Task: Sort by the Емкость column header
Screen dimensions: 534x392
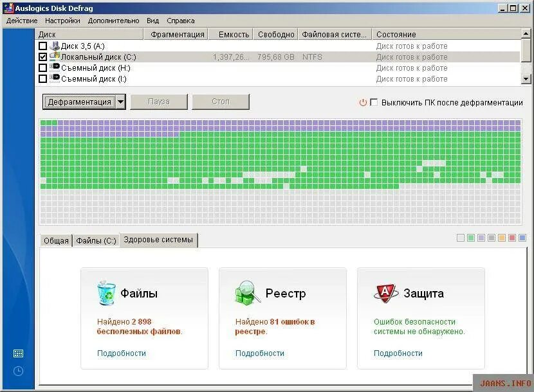Action: click(x=231, y=34)
